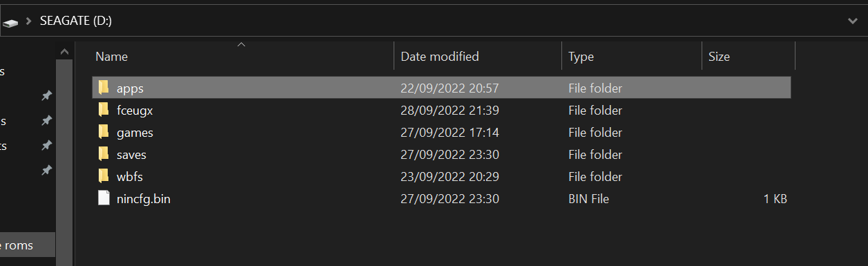
Task: Select the fceugx folder icon
Action: 104,110
